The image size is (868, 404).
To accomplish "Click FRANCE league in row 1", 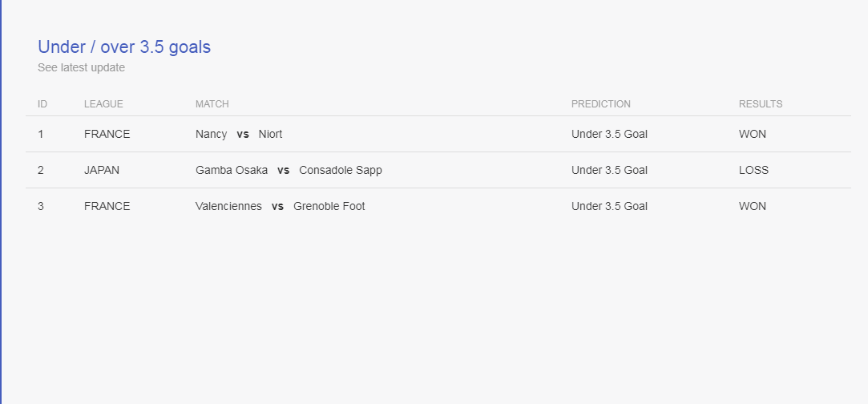I will (107, 135).
